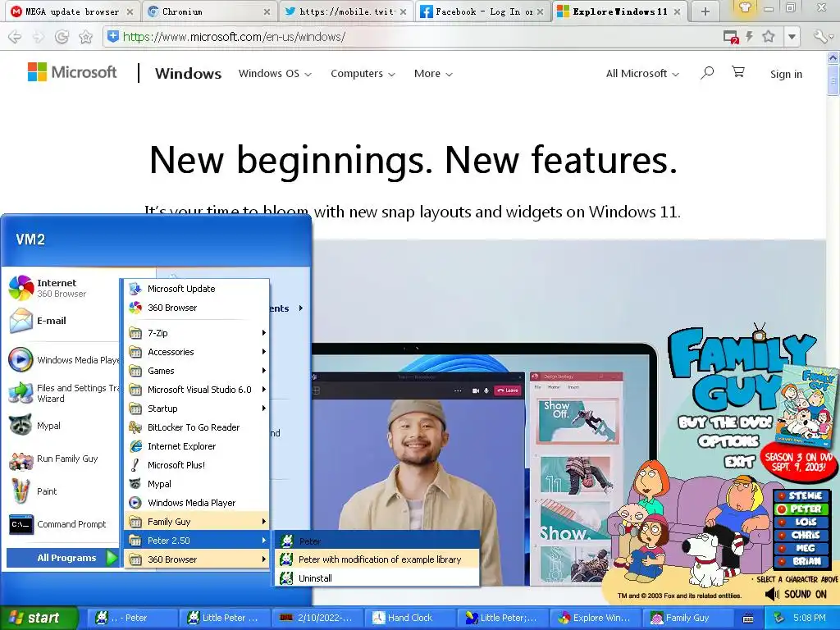Click the page vertical scrollbar thumb
This screenshot has height=630, width=840.
click(833, 81)
